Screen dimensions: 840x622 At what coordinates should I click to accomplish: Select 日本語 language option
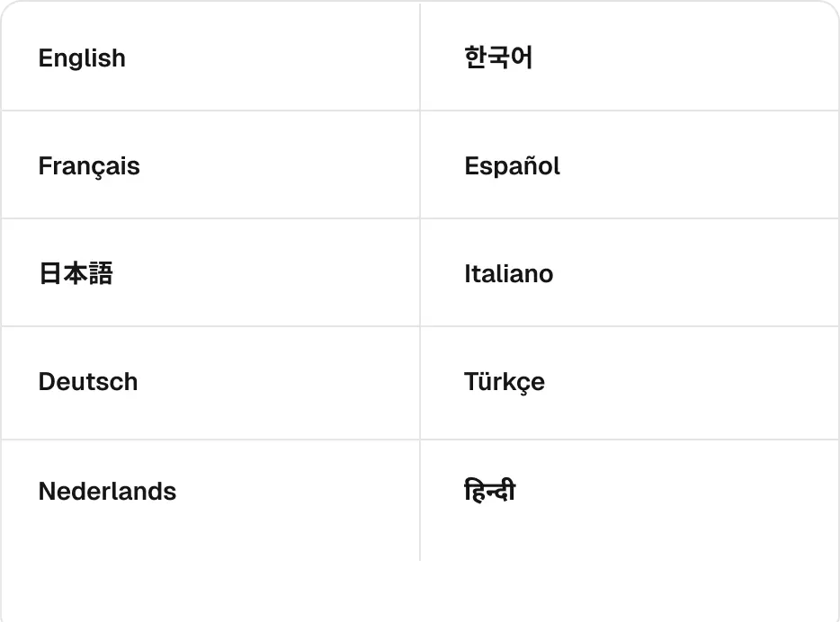pos(76,273)
